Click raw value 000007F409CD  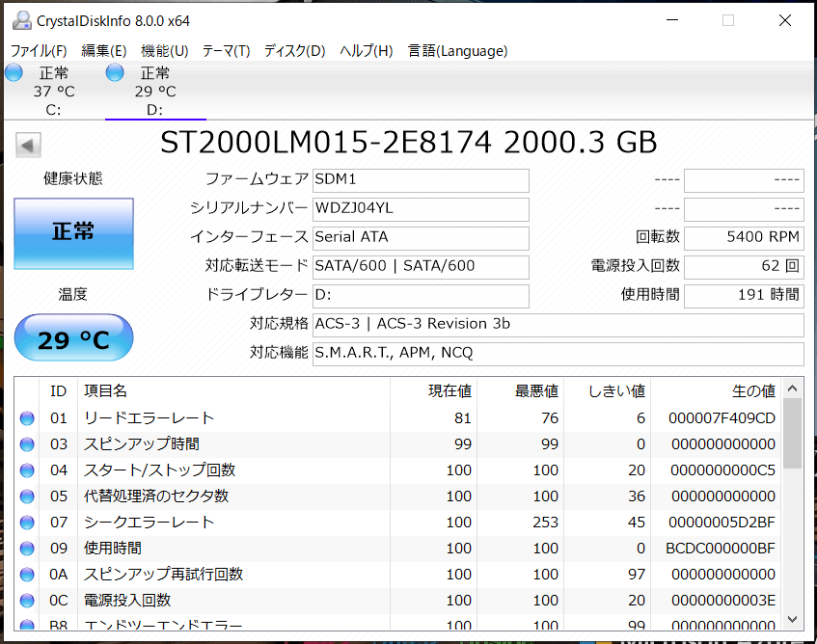pyautogui.click(x=722, y=418)
